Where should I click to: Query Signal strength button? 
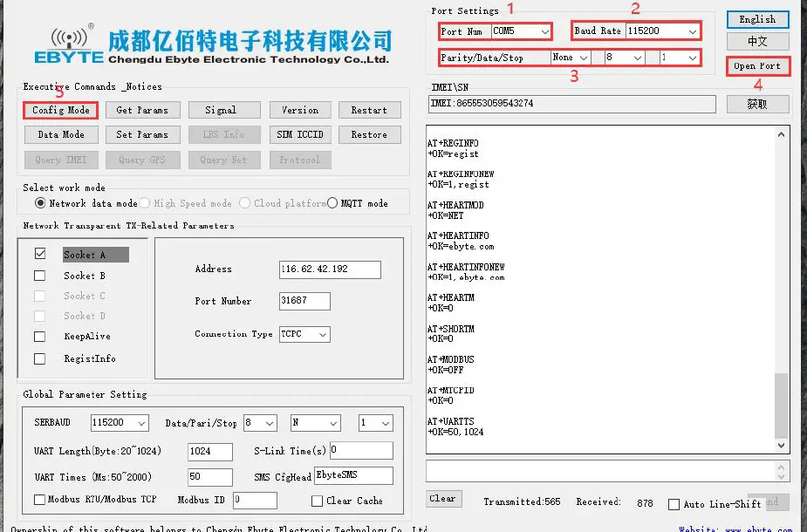(x=224, y=110)
